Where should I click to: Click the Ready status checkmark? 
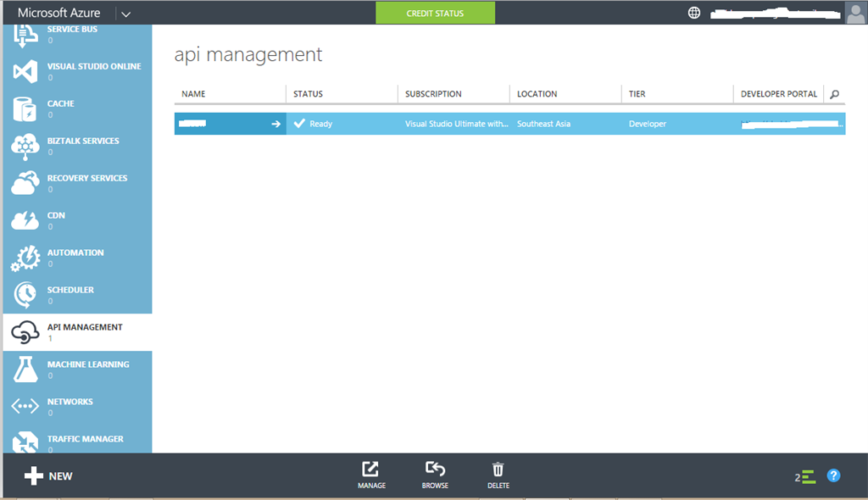[299, 124]
